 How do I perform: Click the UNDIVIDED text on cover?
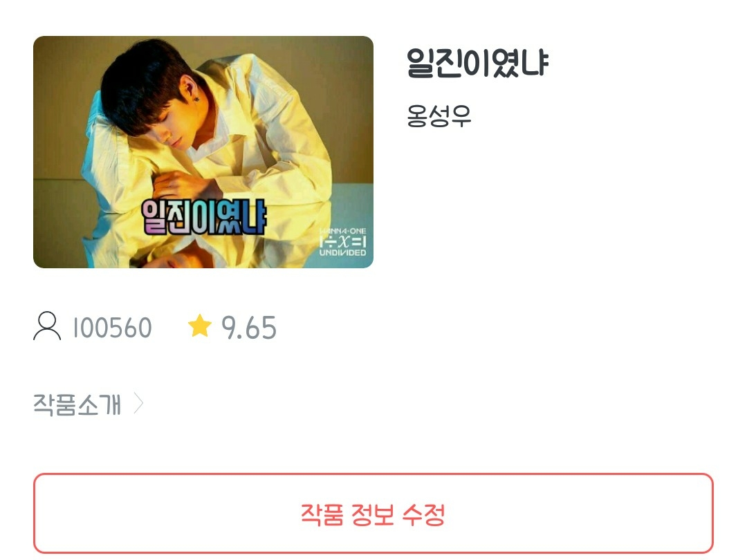342,252
